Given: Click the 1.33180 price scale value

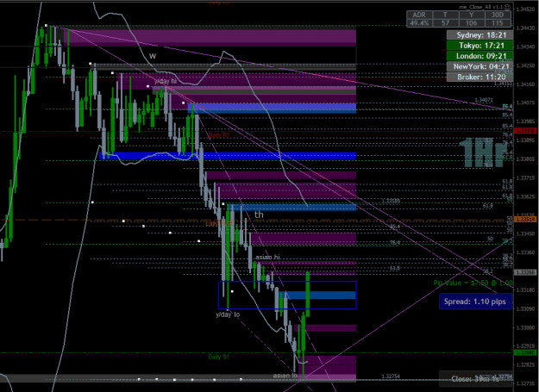Looking at the screenshot, I should pos(526,290).
